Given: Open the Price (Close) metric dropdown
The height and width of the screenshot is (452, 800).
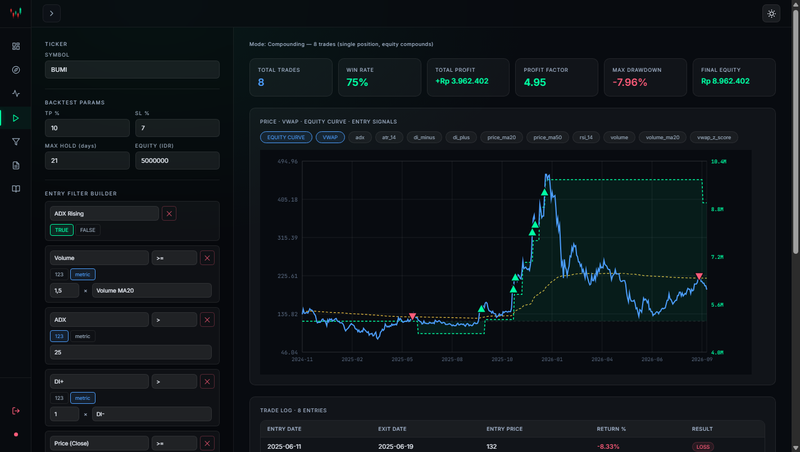Looking at the screenshot, I should click(99, 443).
